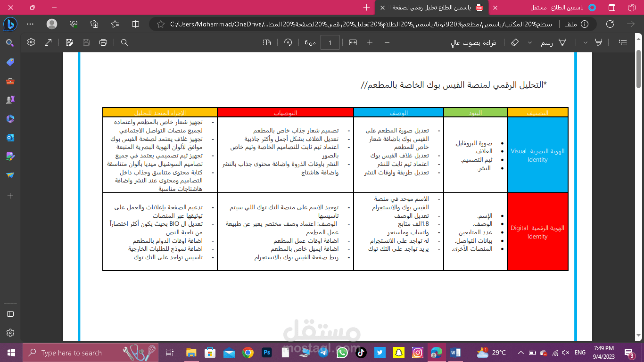The height and width of the screenshot is (362, 644).
Task: Add this page to favorites star
Action: click(160, 24)
